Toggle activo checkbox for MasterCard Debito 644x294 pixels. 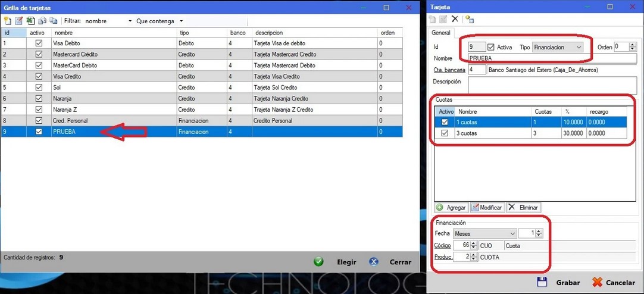[39, 65]
